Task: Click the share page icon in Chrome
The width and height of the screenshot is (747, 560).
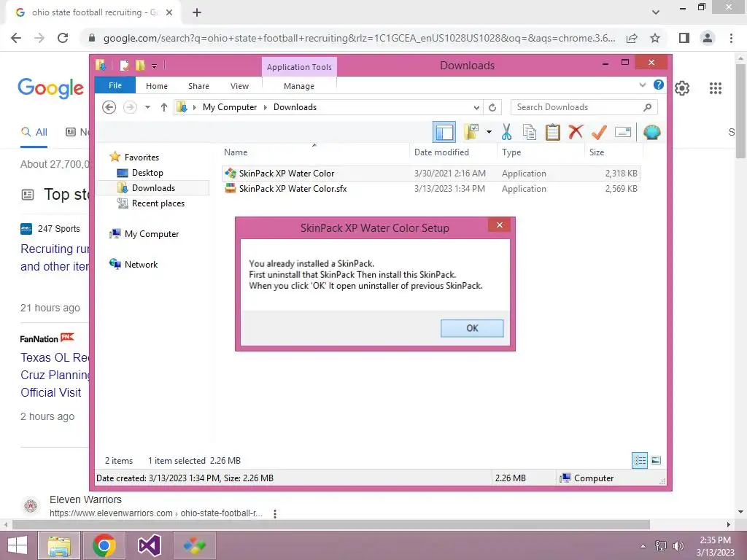Action: click(x=632, y=38)
